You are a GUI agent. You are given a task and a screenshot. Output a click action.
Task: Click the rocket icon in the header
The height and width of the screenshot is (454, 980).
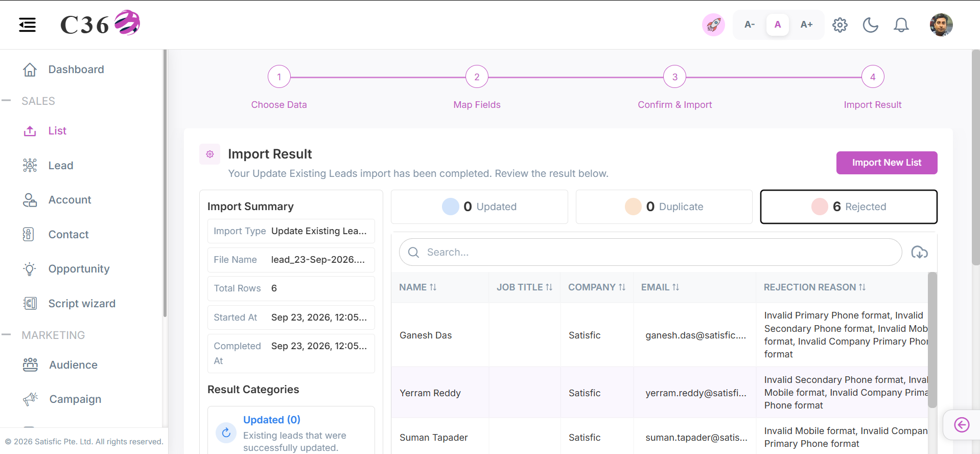(x=713, y=25)
